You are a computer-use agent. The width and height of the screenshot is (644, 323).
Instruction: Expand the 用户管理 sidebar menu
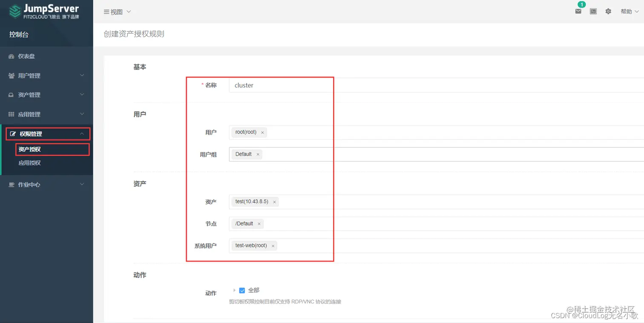46,75
